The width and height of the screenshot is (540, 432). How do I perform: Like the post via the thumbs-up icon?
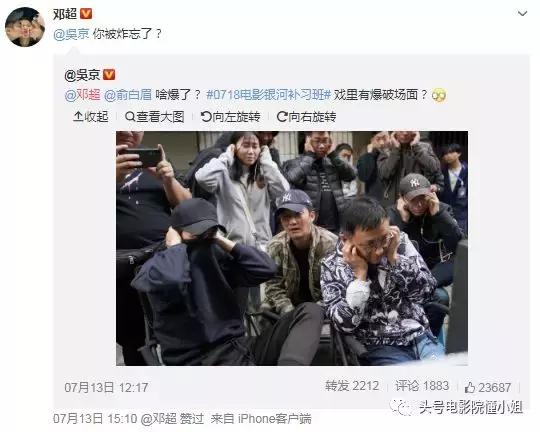coord(470,388)
